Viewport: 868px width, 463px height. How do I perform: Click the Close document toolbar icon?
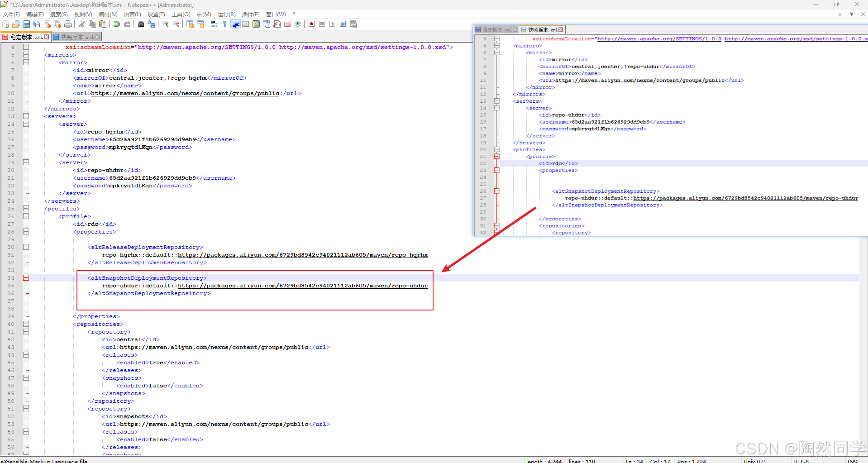pos(47,24)
